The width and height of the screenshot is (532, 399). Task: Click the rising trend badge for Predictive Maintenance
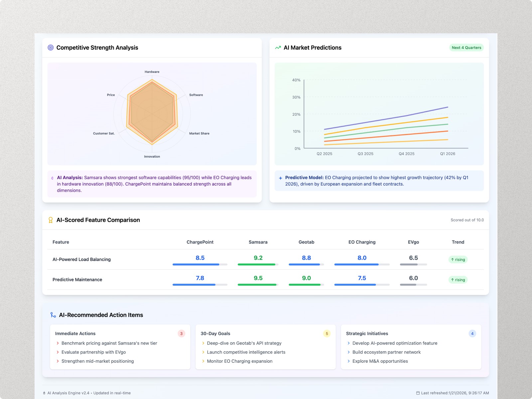[458, 280]
